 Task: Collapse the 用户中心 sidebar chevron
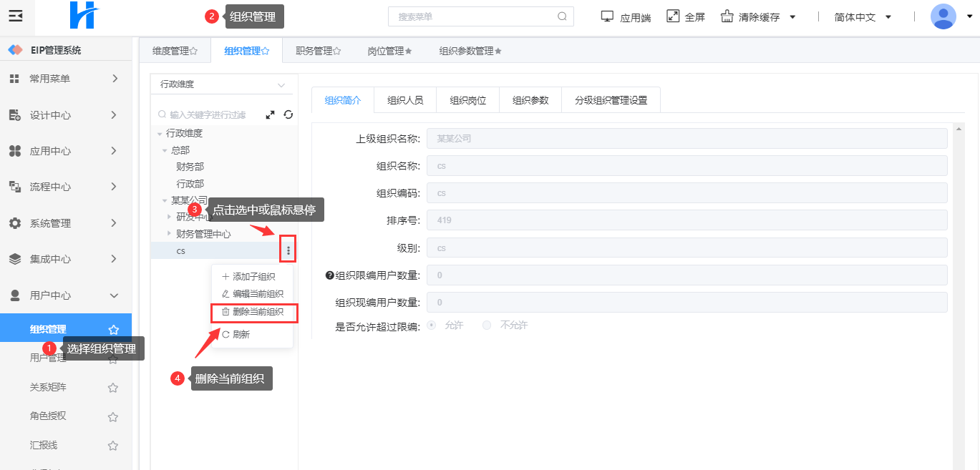pyautogui.click(x=115, y=295)
